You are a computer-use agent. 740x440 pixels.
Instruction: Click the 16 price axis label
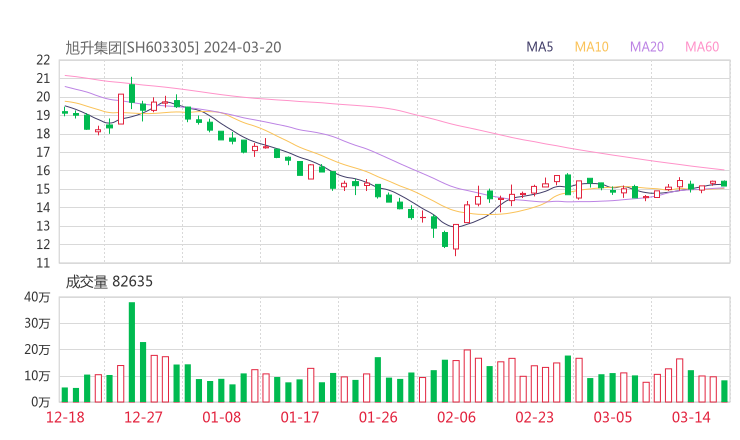click(43, 171)
